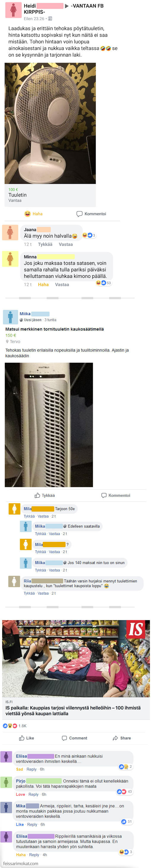Click Miika's blue profile avatar

[10, 317]
